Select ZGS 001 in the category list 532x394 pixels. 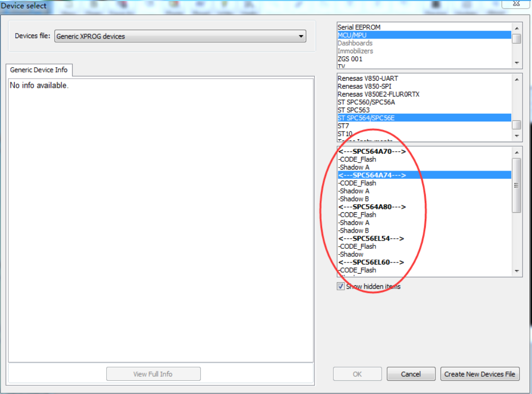point(424,59)
